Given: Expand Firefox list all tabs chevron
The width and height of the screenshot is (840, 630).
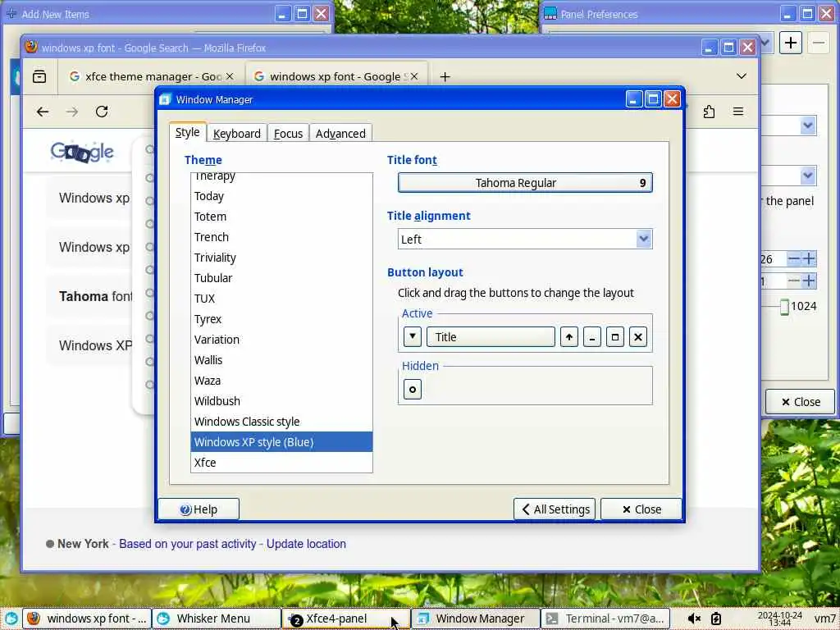Looking at the screenshot, I should click(742, 76).
